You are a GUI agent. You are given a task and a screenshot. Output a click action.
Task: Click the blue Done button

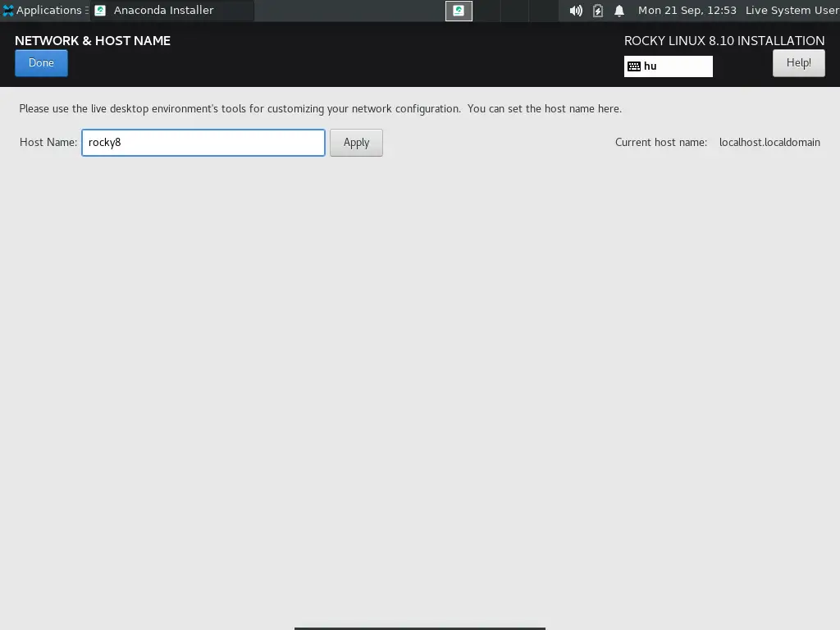point(41,63)
